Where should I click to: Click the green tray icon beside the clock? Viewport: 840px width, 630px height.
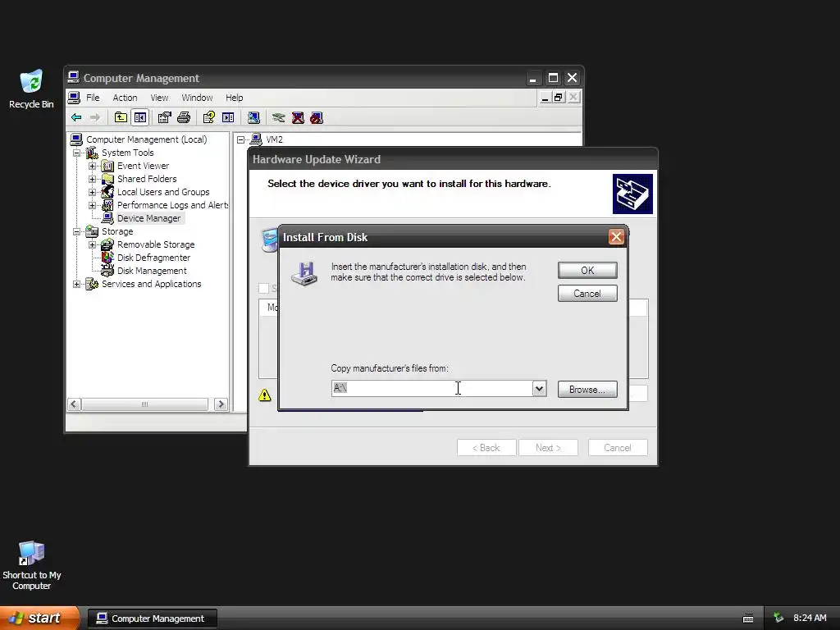[x=778, y=619]
